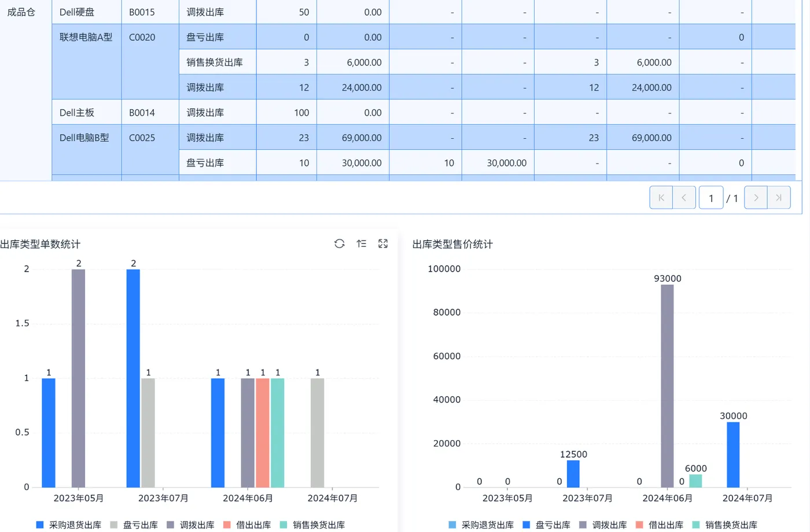Image resolution: width=810 pixels, height=532 pixels.
Task: Refresh the 出库类型单数统计 chart
Action: (340, 244)
